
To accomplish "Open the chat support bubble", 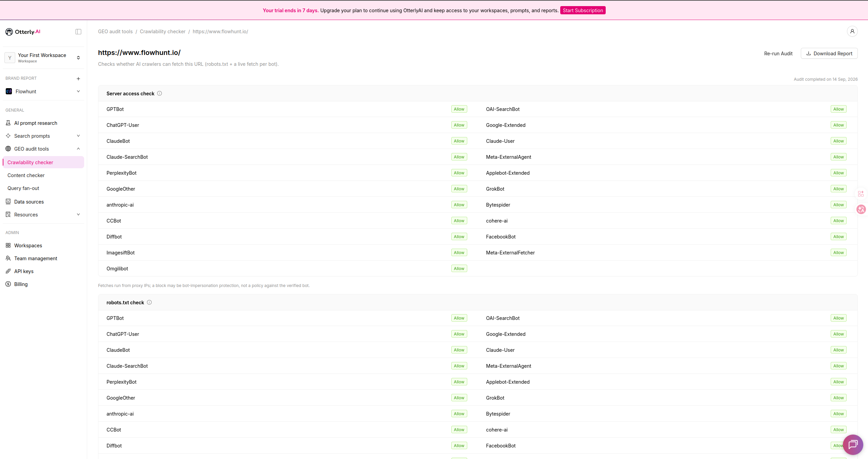I will (x=853, y=444).
